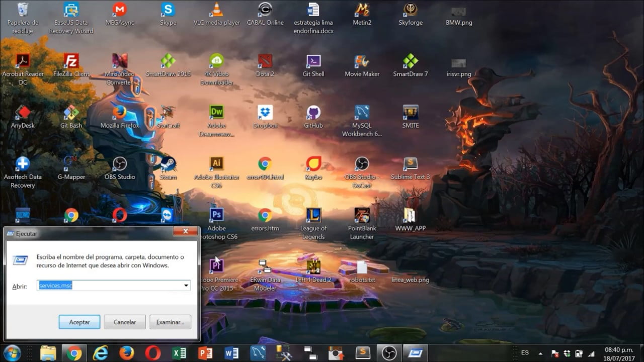
Task: Select the WWW_APP folder
Action: click(x=411, y=220)
